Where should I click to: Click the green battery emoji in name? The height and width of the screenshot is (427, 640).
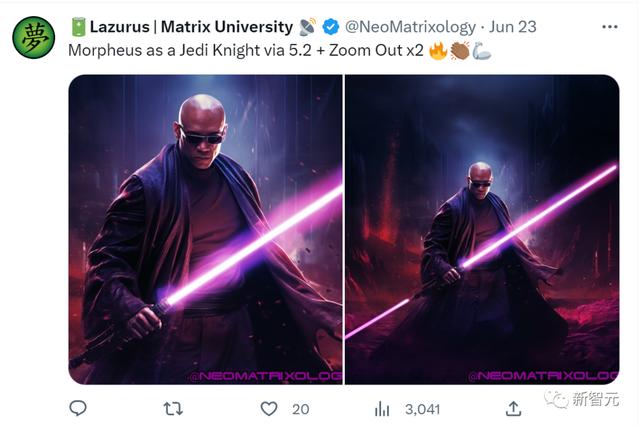(77, 27)
